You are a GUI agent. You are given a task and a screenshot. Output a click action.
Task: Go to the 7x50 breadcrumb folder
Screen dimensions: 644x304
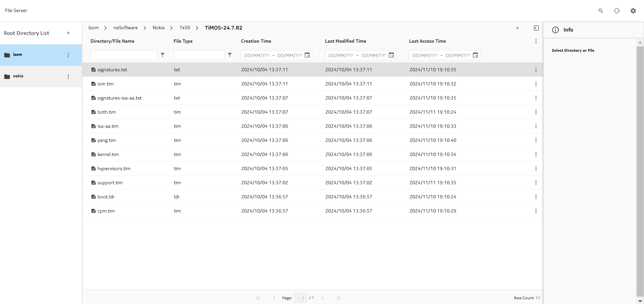click(184, 28)
